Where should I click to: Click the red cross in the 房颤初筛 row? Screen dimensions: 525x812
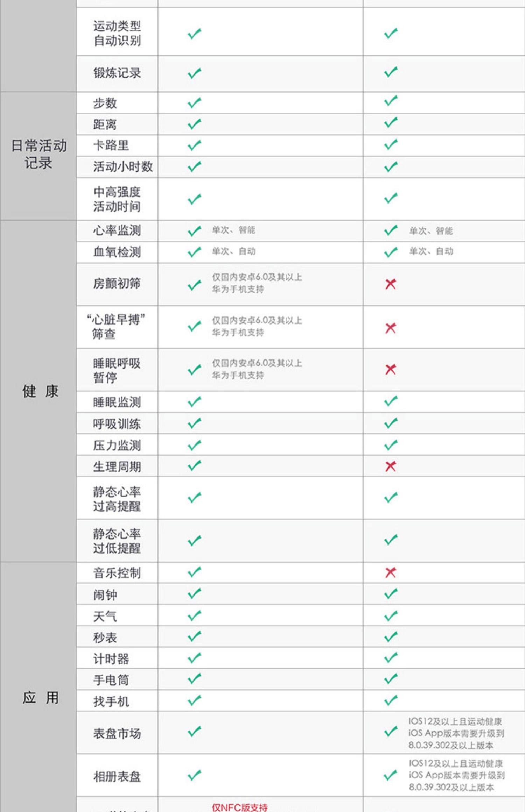390,284
